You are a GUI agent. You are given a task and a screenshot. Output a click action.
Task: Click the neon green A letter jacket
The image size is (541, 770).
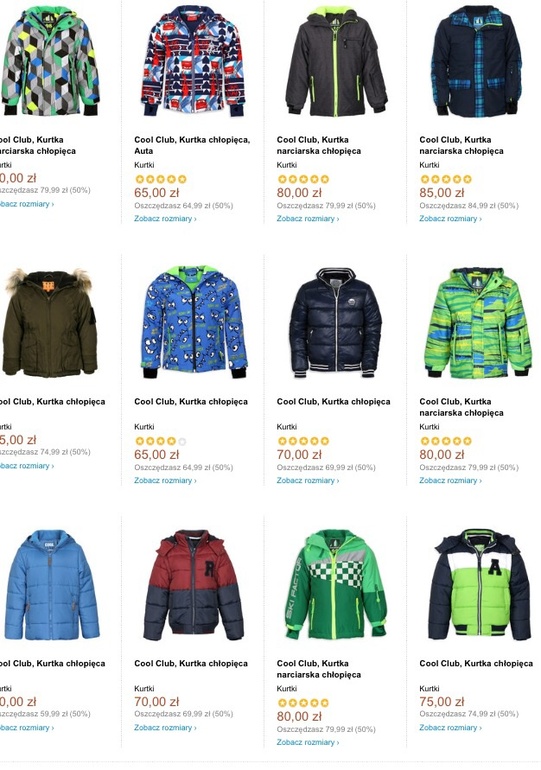(x=479, y=584)
